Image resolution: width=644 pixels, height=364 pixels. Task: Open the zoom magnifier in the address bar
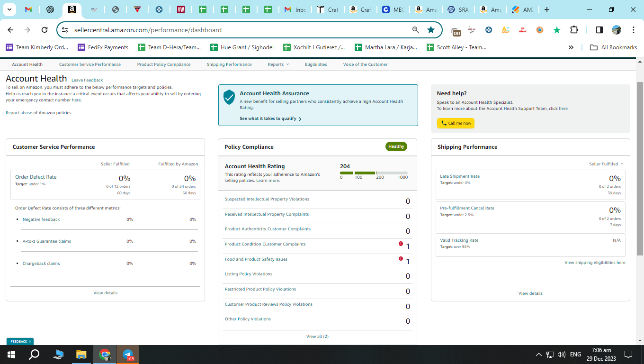point(415,30)
